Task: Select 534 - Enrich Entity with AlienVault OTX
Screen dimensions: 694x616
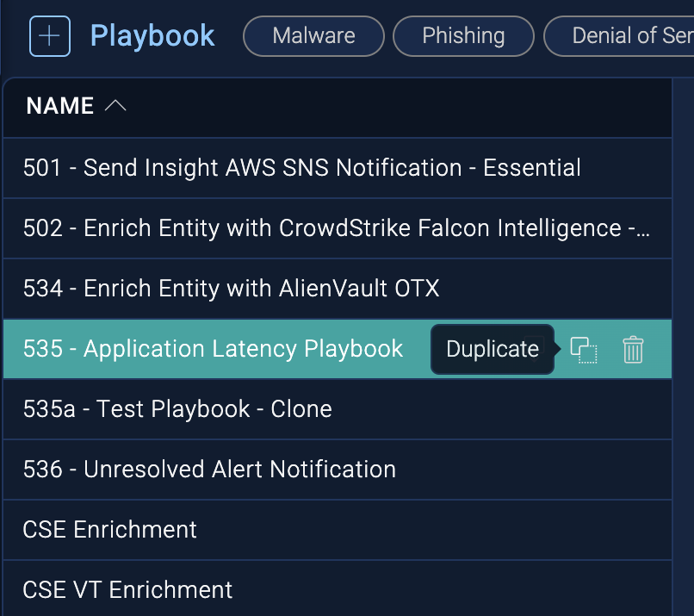Action: [231, 289]
